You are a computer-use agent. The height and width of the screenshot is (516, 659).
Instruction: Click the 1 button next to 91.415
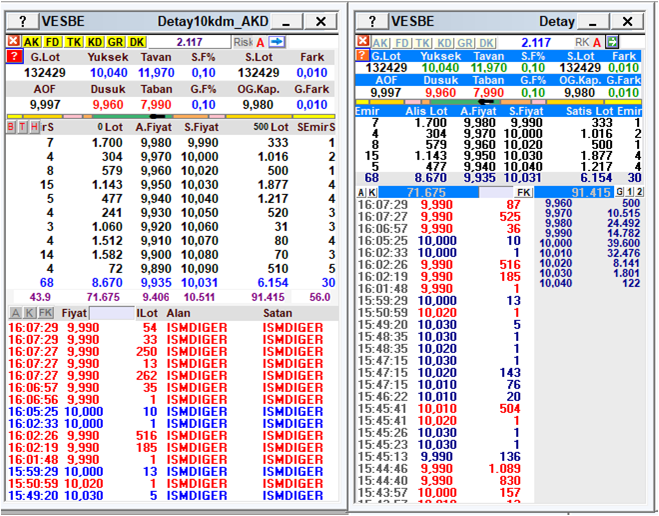[x=630, y=192]
